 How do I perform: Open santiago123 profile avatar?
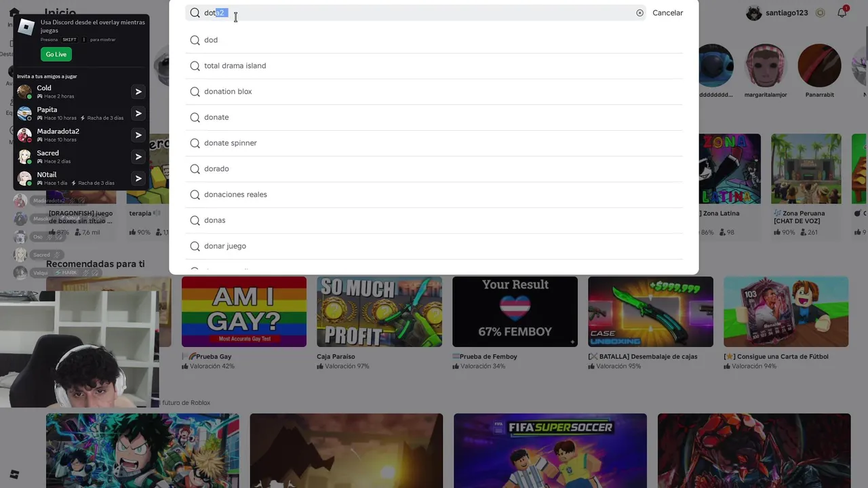pyautogui.click(x=753, y=13)
